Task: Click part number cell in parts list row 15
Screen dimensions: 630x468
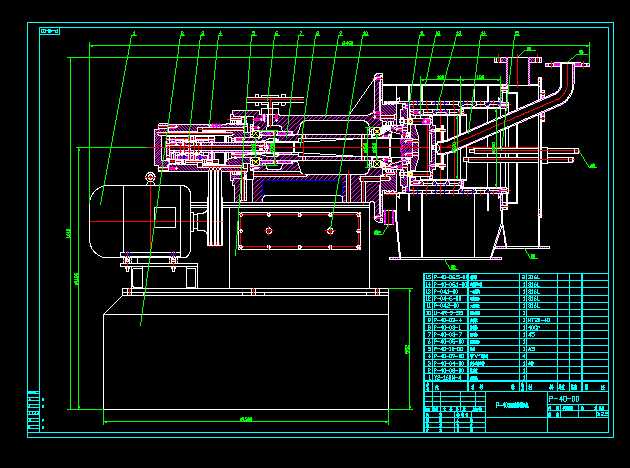Action: (450, 277)
